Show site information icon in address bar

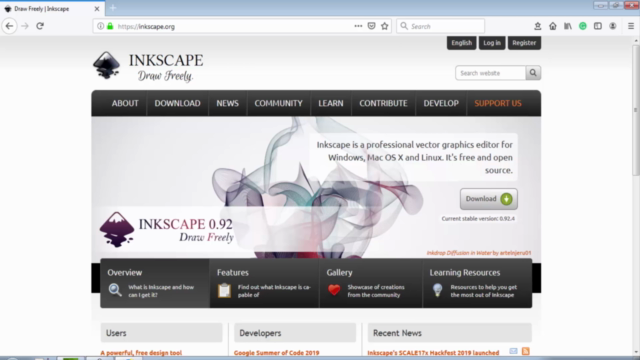click(x=100, y=26)
